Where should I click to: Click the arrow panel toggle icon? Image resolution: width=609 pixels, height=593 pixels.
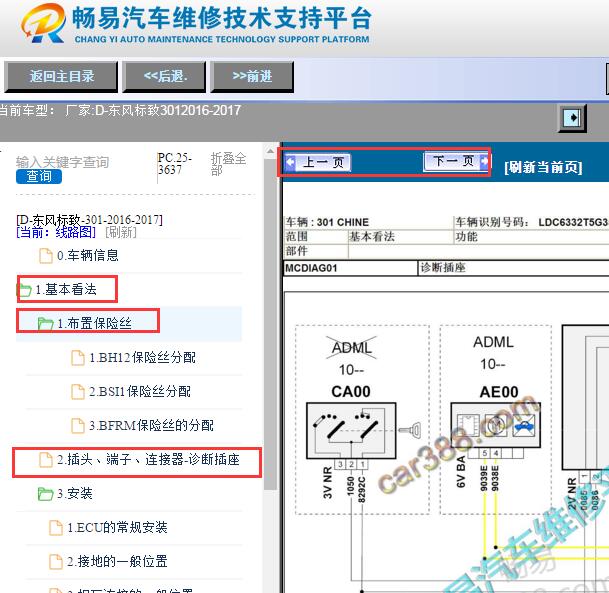coord(572,118)
